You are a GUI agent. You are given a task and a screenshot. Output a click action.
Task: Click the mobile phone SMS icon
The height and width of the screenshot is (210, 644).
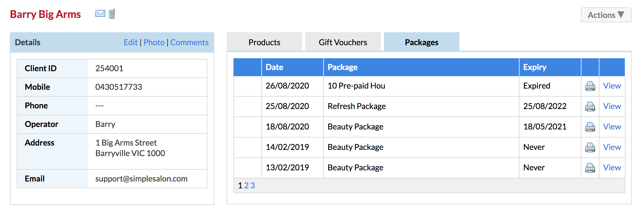click(112, 14)
